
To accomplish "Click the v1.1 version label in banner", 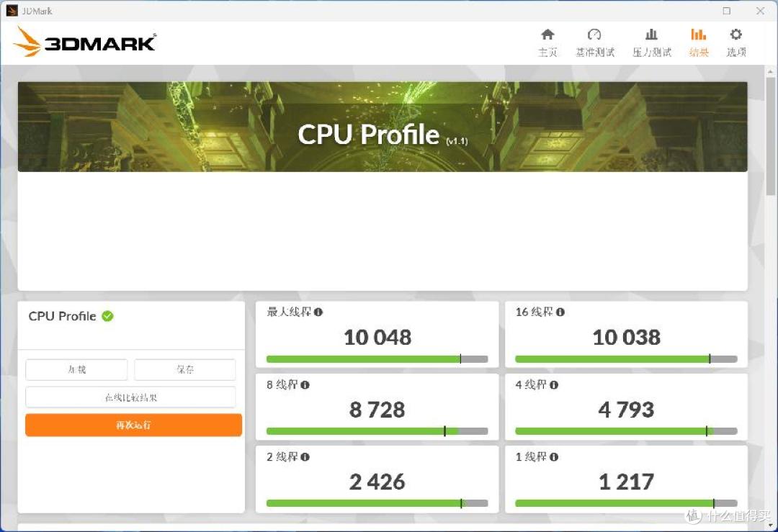I will click(x=457, y=141).
